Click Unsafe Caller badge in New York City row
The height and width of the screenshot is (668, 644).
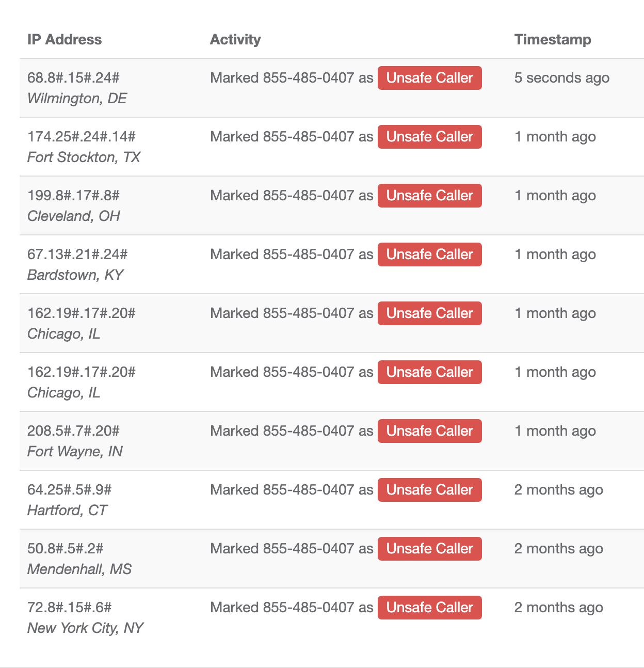click(429, 608)
